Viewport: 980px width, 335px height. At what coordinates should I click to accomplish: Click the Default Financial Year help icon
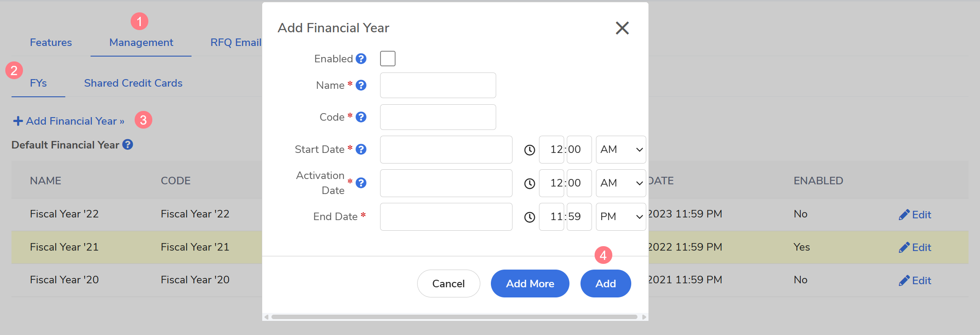click(x=128, y=145)
